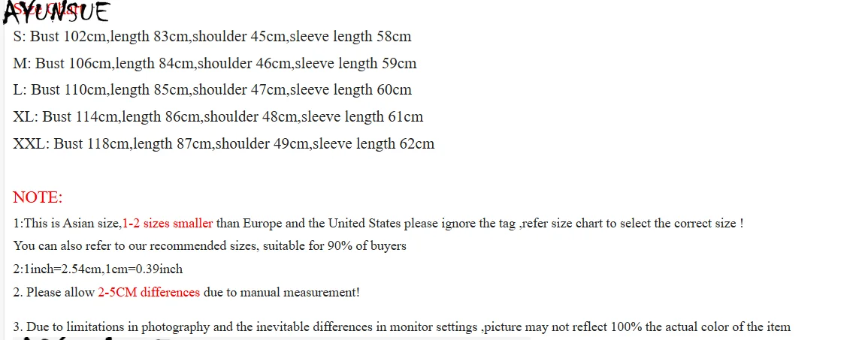
Task: Click the 1inch=2.54cm conversion line
Action: [98, 269]
